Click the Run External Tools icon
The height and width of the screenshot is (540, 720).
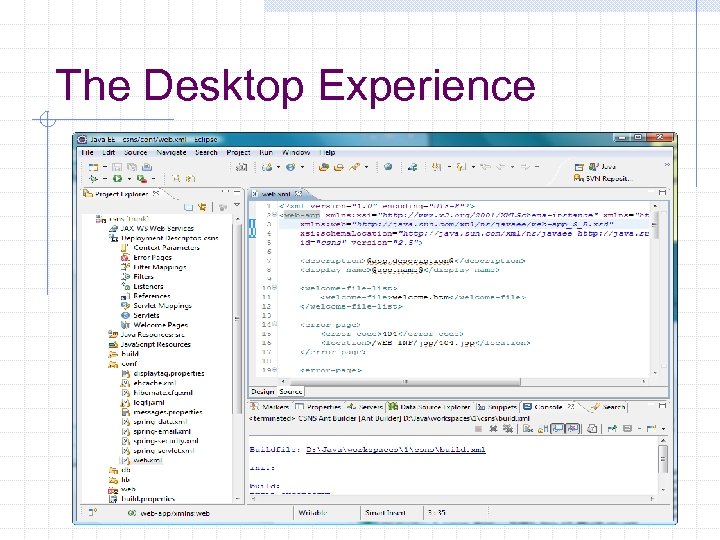click(x=141, y=179)
